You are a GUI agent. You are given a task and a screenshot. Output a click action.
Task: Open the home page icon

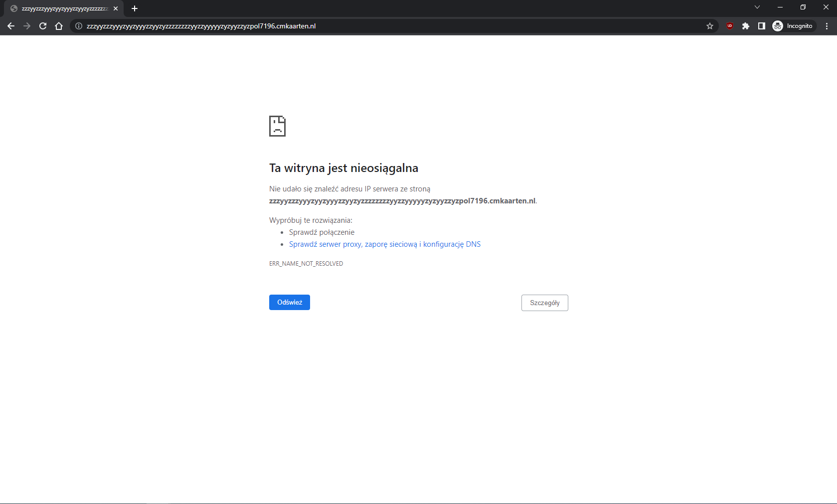pos(59,26)
